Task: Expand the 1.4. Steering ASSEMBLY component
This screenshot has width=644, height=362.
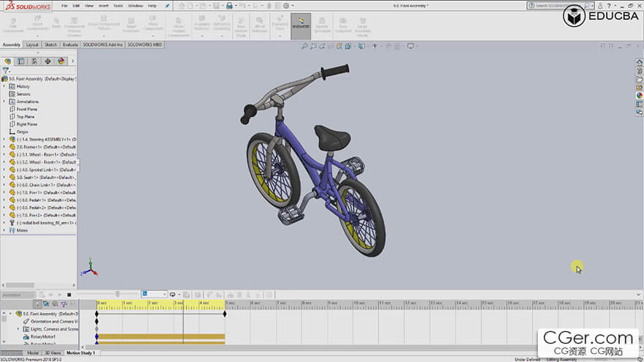Action: click(4, 139)
